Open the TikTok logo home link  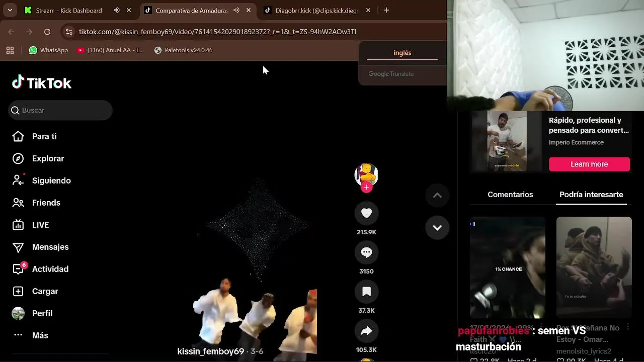[42, 83]
